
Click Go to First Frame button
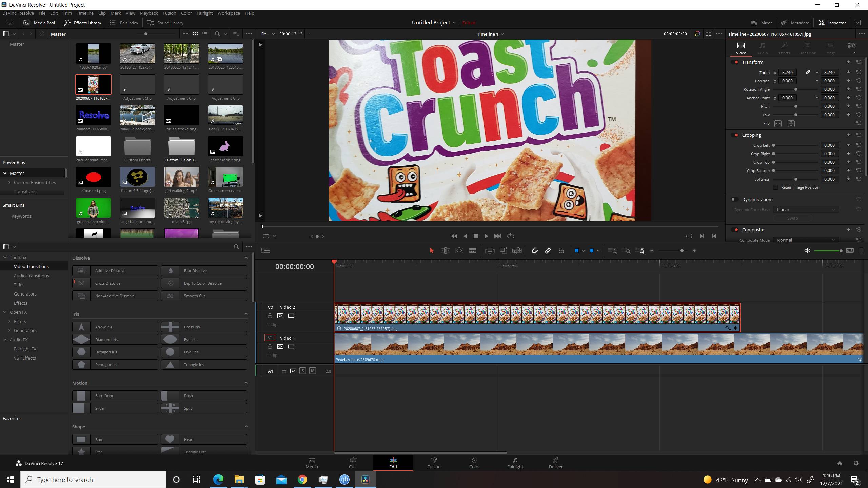[x=454, y=236]
